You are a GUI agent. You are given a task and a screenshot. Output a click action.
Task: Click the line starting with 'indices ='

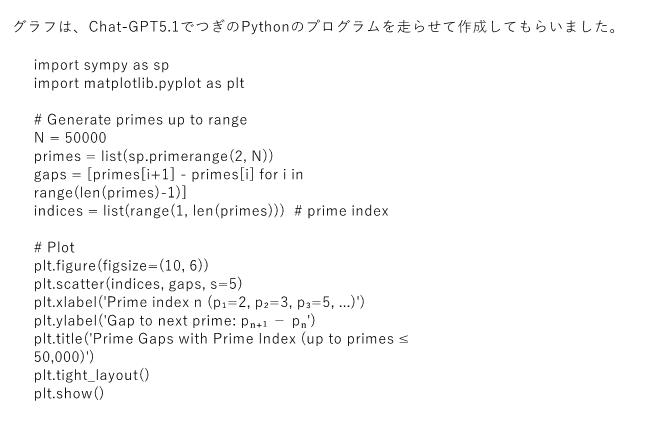coord(160,210)
